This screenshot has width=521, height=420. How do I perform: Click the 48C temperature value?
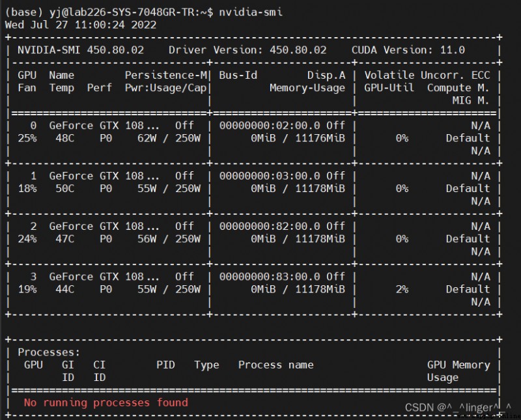tap(64, 138)
